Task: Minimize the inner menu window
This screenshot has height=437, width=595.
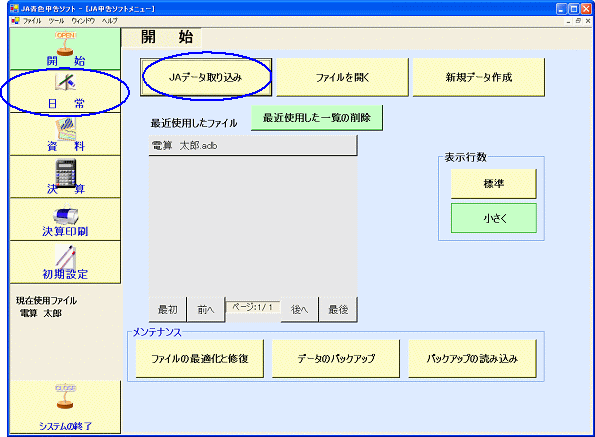Action: (x=568, y=21)
